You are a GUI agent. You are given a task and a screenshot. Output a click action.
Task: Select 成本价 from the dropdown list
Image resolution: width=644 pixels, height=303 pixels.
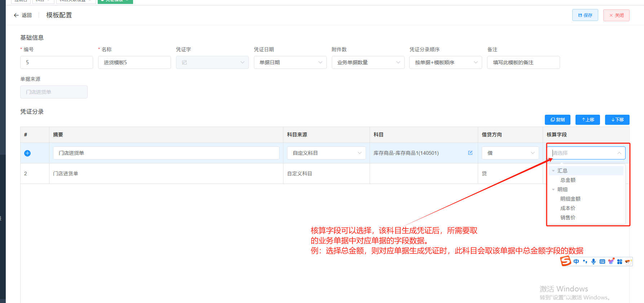click(568, 208)
